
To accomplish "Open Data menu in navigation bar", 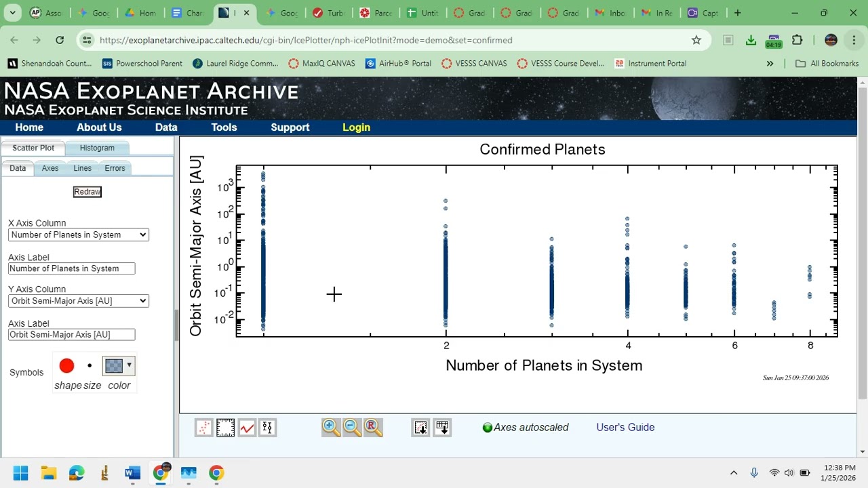I will 166,127.
